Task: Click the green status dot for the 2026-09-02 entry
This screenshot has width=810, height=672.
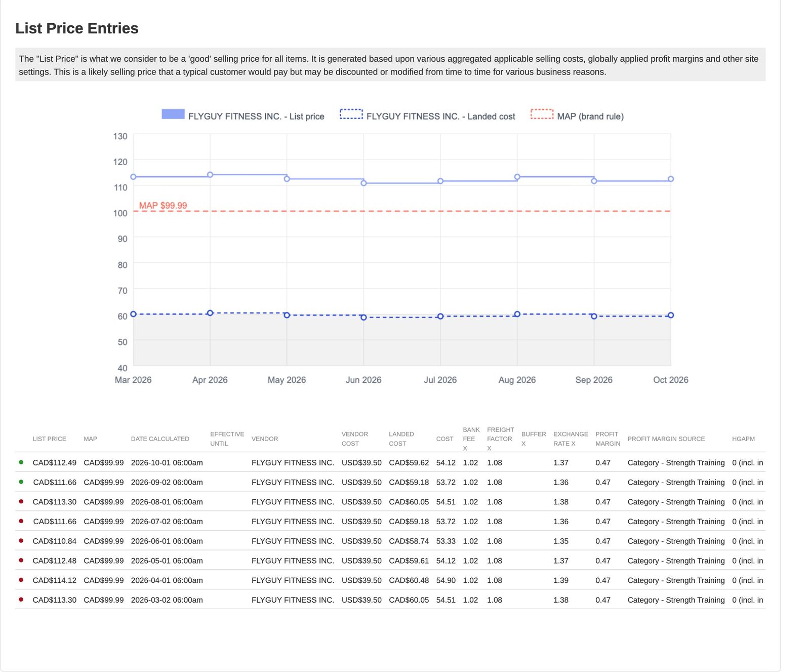Action: coord(21,482)
